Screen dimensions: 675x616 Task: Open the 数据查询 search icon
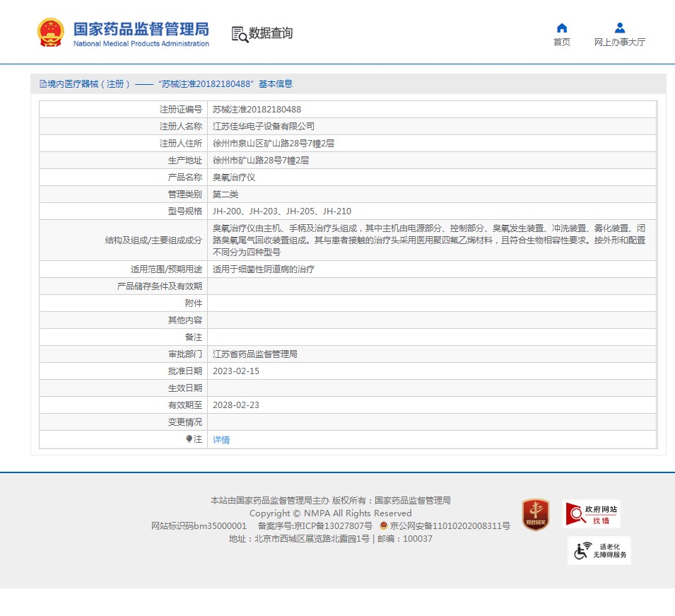point(240,35)
